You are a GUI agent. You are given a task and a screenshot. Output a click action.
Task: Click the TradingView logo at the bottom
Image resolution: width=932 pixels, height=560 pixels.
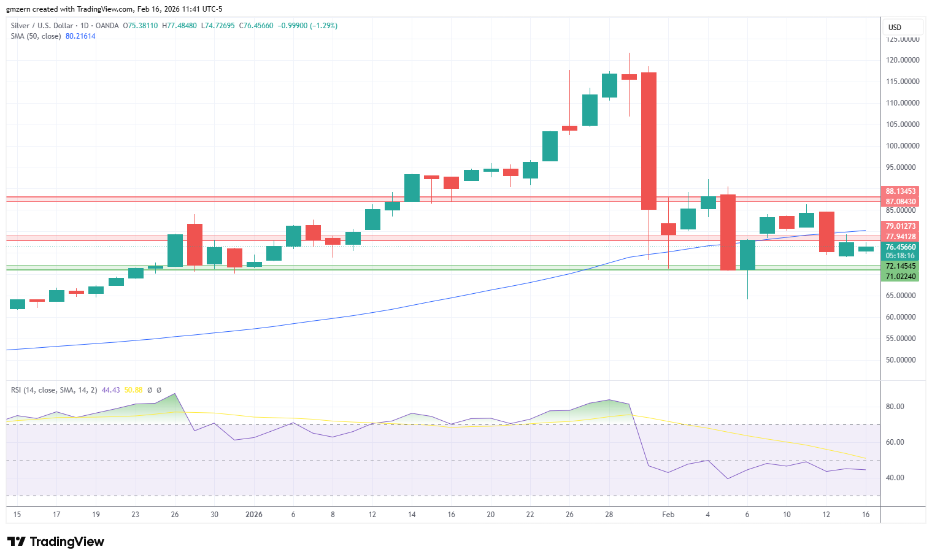pyautogui.click(x=56, y=542)
